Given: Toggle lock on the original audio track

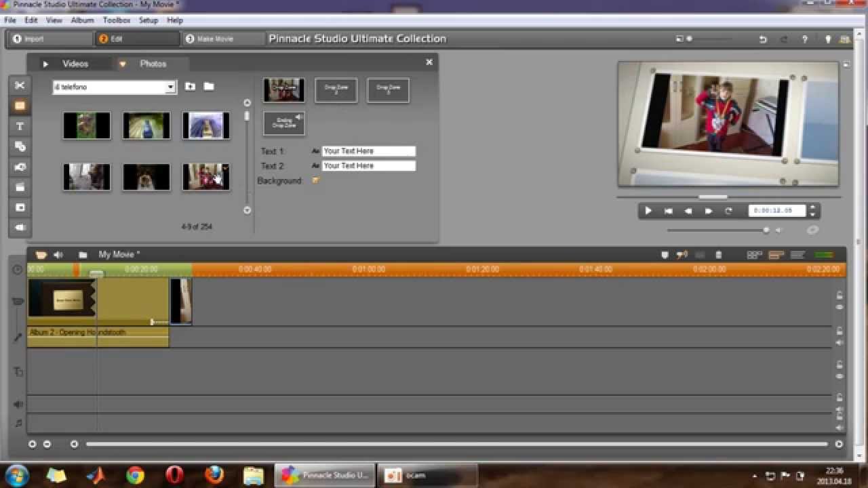Looking at the screenshot, I should coord(840,331).
